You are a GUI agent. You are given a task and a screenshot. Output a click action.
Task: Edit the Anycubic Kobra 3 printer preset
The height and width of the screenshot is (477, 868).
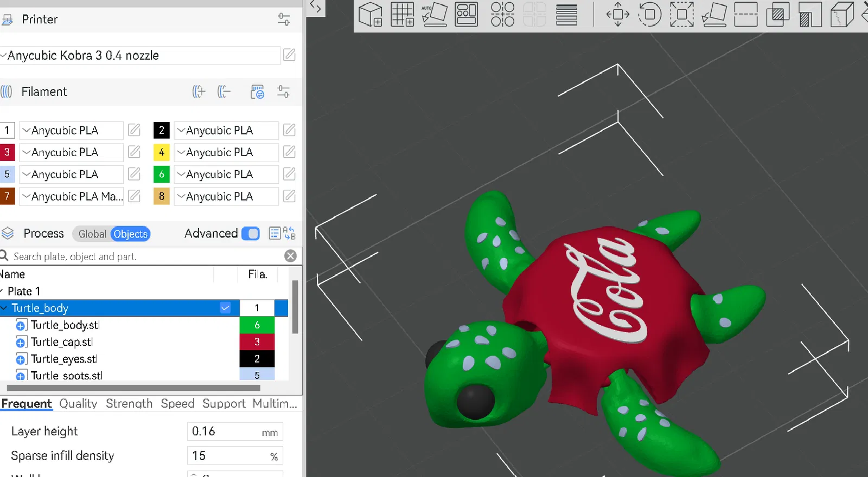point(290,55)
